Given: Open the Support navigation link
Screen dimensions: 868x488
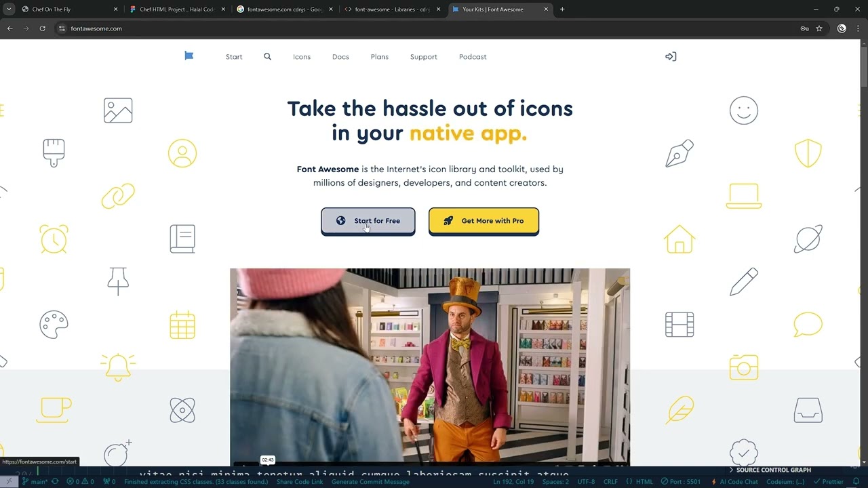Looking at the screenshot, I should point(424,57).
